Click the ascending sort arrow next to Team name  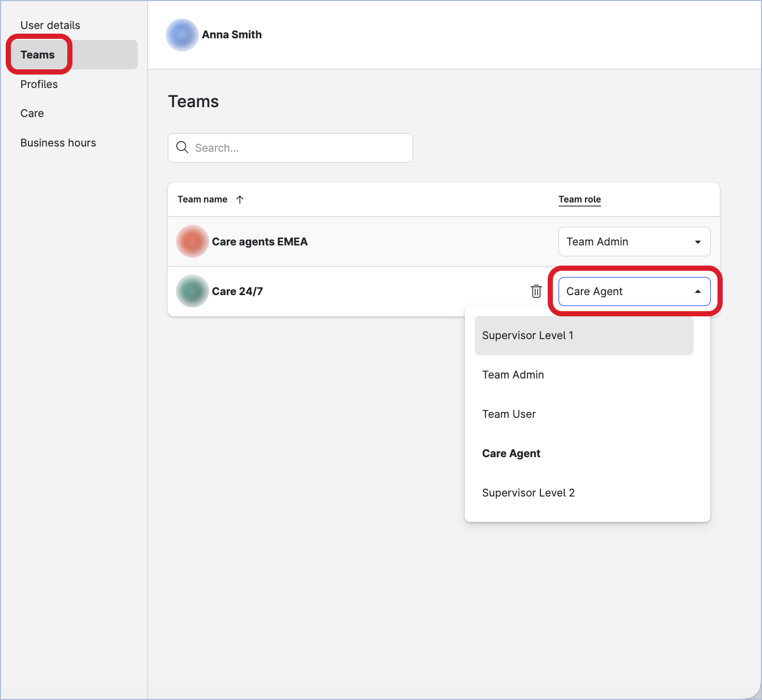[240, 199]
